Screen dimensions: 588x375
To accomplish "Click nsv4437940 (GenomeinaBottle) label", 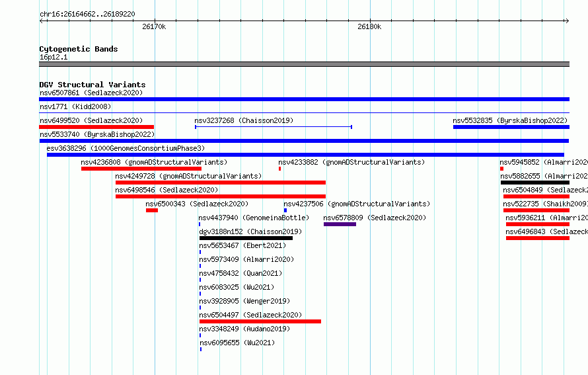I will [254, 218].
